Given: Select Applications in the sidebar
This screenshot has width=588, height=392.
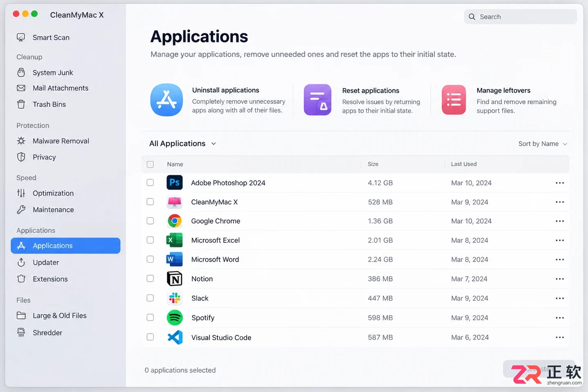Looking at the screenshot, I should 66,246.
